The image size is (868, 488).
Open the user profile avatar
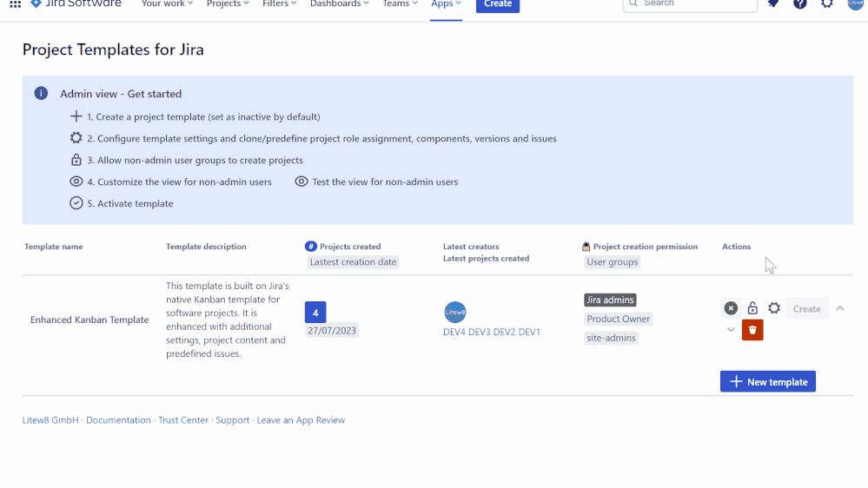(x=855, y=3)
